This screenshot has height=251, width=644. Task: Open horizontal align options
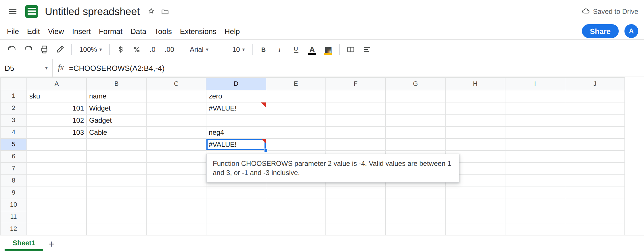(x=367, y=50)
